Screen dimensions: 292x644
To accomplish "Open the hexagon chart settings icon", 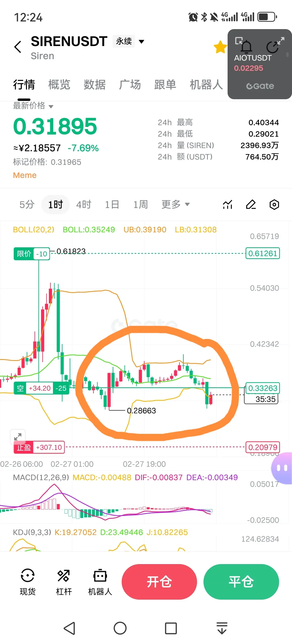I will (274, 204).
